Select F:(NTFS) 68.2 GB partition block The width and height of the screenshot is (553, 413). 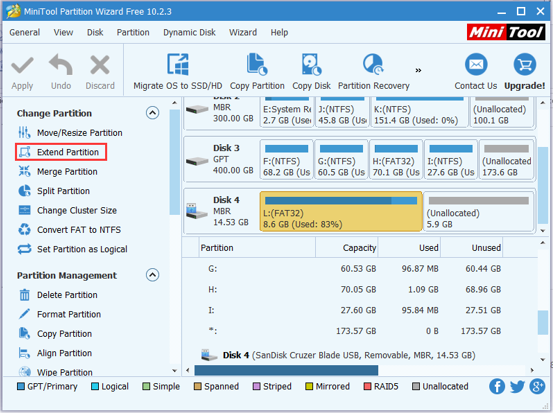coord(287,159)
